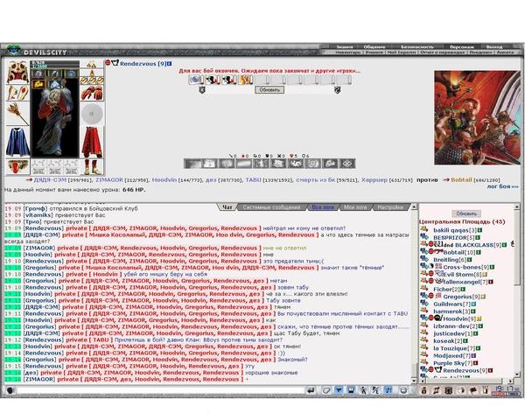
Task: Select bakili qaqas[3] in player list
Action: tap(455, 230)
